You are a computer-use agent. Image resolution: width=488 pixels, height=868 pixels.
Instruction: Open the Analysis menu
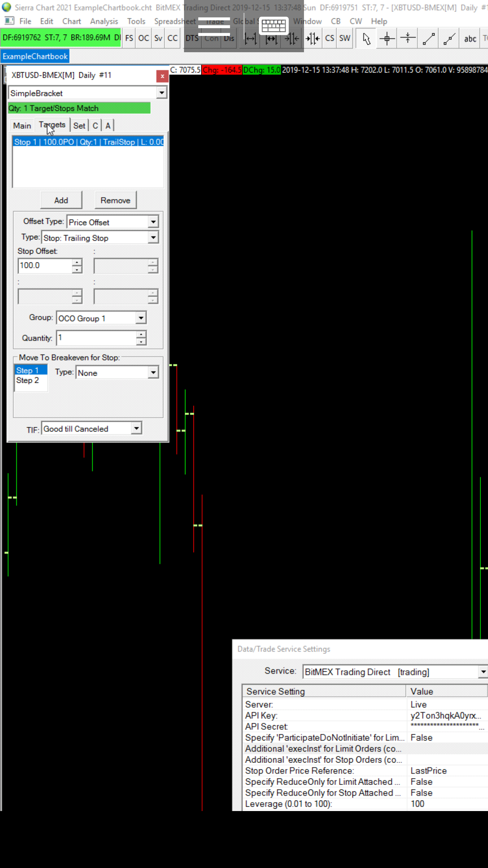coord(104,21)
